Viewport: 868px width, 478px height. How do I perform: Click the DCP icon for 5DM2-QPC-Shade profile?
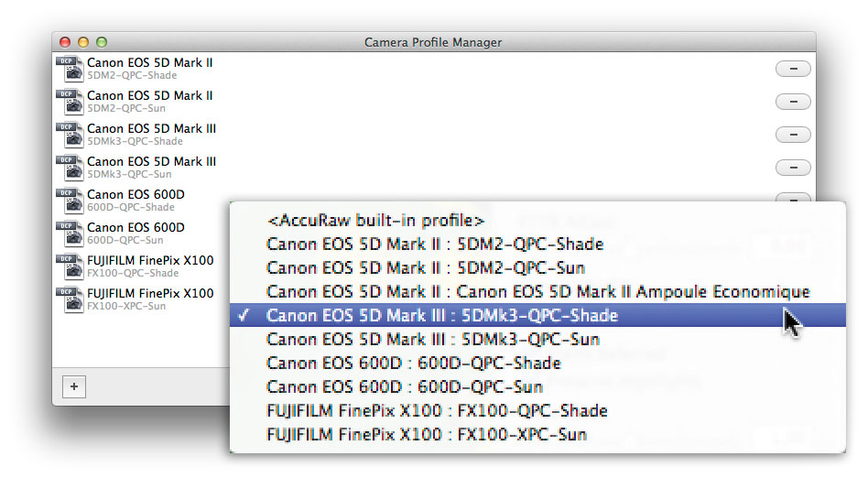tap(70, 69)
